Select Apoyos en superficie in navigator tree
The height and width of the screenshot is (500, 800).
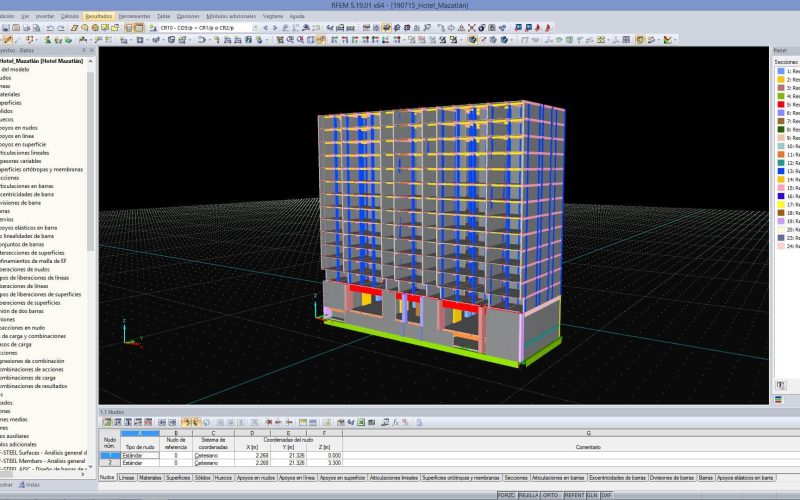coord(23,144)
